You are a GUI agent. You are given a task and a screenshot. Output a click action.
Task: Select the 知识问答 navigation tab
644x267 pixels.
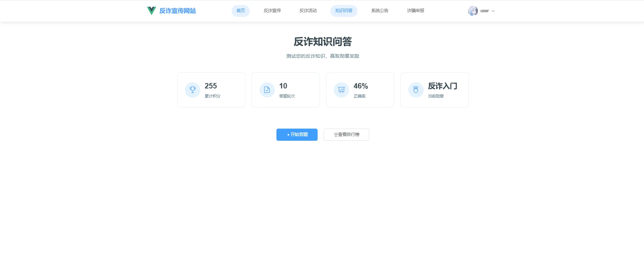[344, 11]
